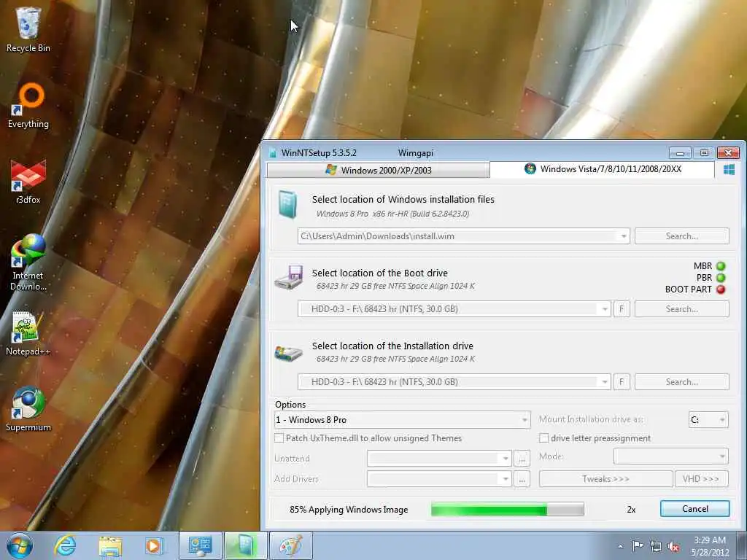Open the Supermium browser shortcut
Viewport: 747px width, 560px height.
28,410
